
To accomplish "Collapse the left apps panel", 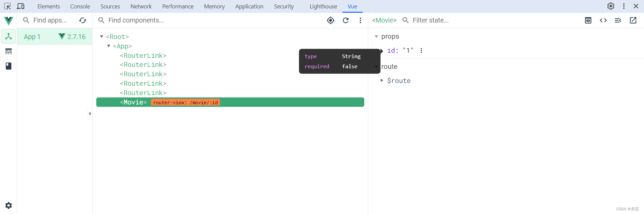I will tap(90, 114).
